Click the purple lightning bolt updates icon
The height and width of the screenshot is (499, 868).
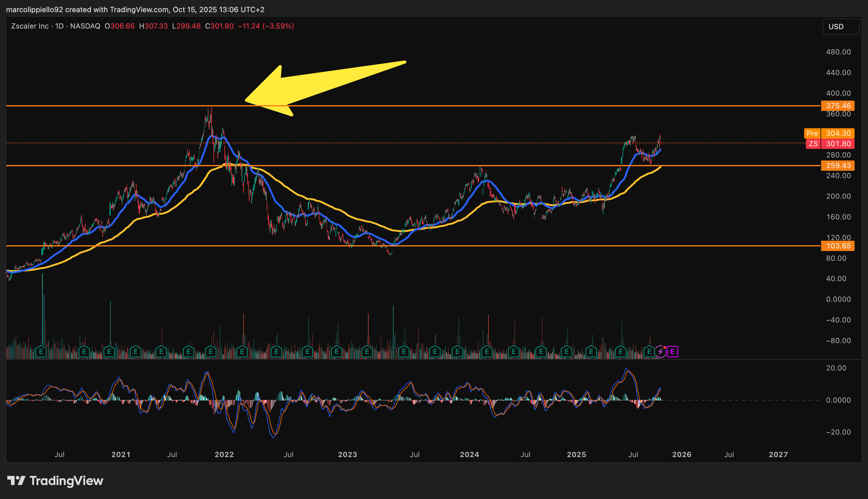point(660,352)
